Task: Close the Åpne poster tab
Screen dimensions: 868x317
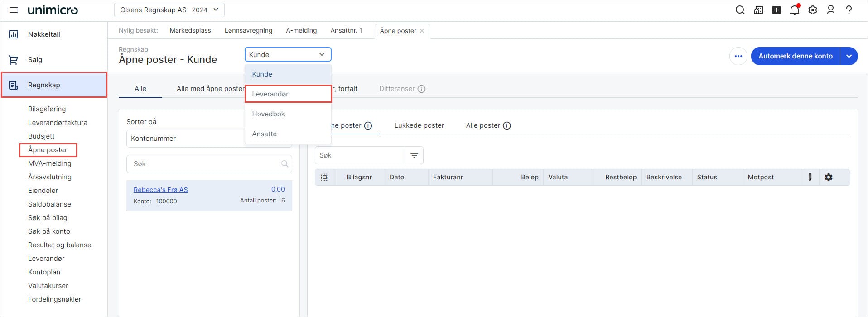Action: [422, 31]
